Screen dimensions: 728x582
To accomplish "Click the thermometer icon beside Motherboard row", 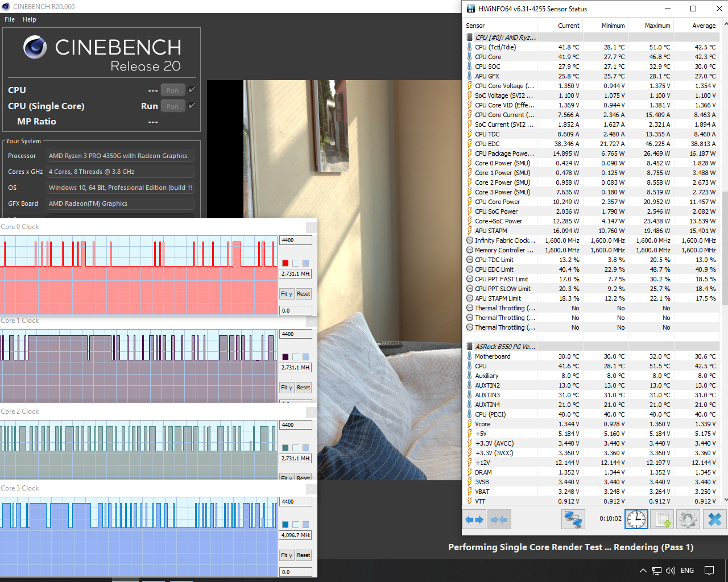I will [x=470, y=356].
